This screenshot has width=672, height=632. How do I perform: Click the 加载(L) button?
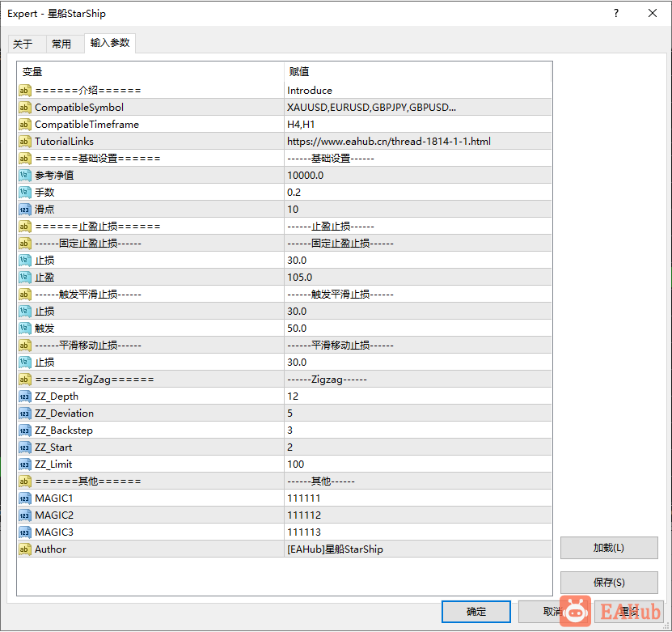[609, 548]
